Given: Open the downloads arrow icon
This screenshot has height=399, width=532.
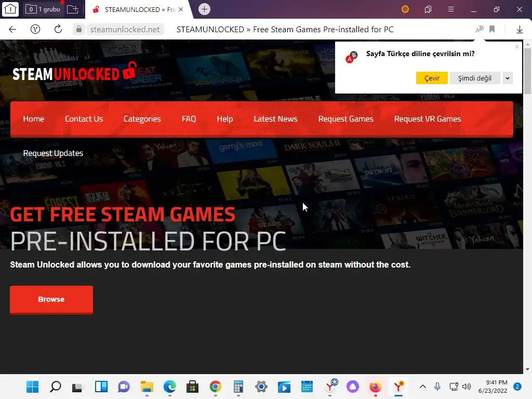Looking at the screenshot, I should pyautogui.click(x=520, y=30).
